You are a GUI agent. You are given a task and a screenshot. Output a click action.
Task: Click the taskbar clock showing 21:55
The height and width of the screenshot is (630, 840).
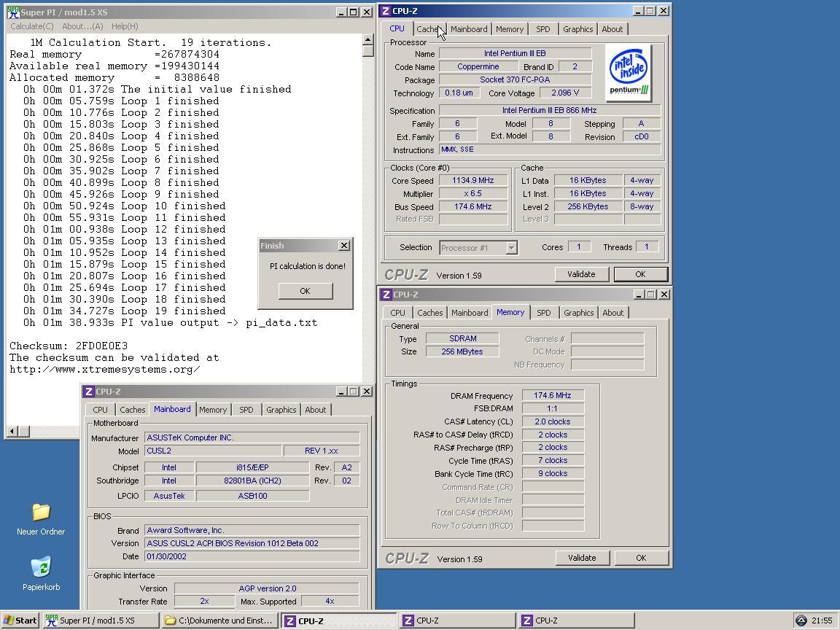821,621
